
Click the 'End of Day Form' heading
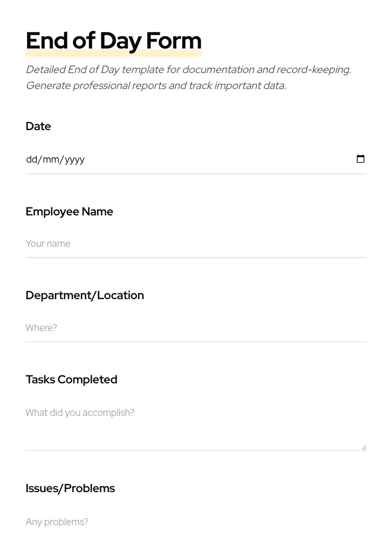click(x=113, y=41)
